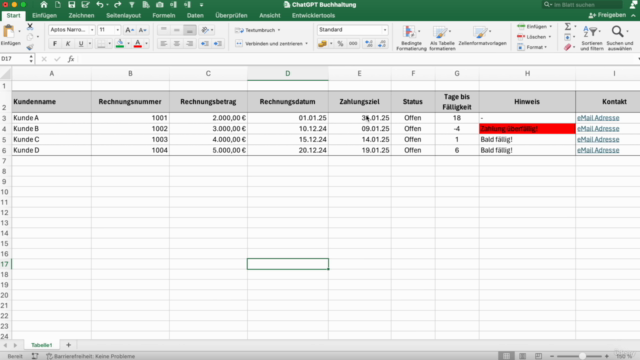Open the font name dropdown Aptos Narrow
The width and height of the screenshot is (640, 360).
pos(92,30)
